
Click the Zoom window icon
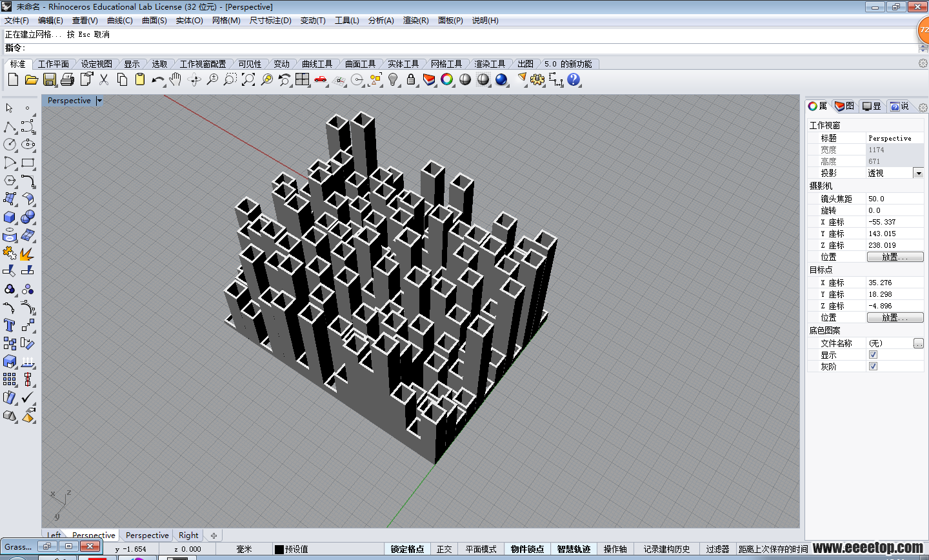tap(230, 79)
